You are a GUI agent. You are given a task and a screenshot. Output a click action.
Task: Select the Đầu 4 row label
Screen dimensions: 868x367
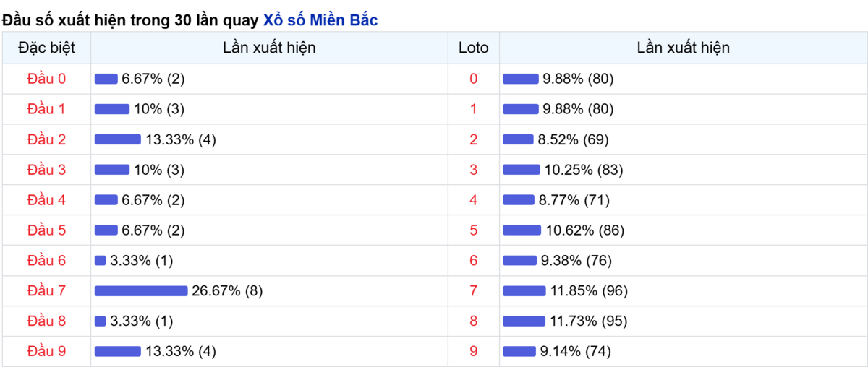pyautogui.click(x=46, y=200)
